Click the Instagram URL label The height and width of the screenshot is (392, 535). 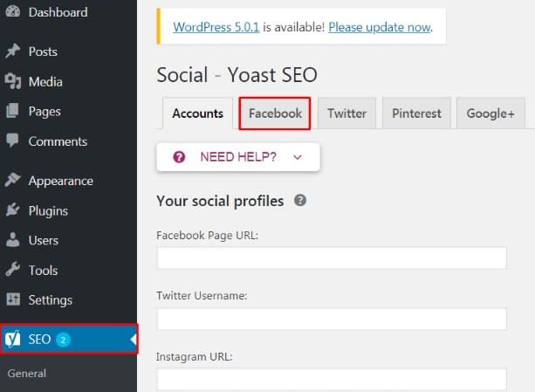coord(194,356)
